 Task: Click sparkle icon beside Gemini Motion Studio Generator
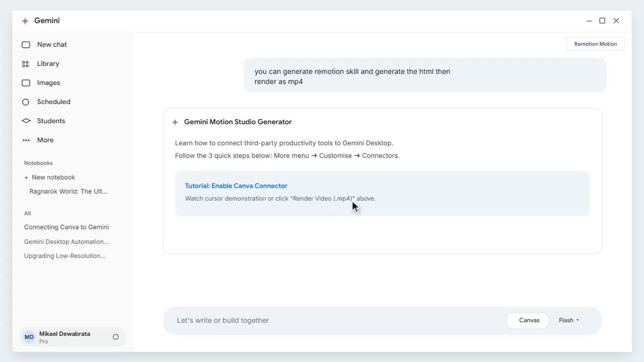click(175, 122)
